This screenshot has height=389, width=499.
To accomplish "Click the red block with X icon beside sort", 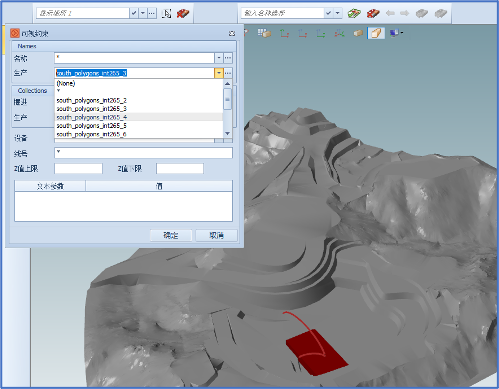I will click(x=183, y=14).
